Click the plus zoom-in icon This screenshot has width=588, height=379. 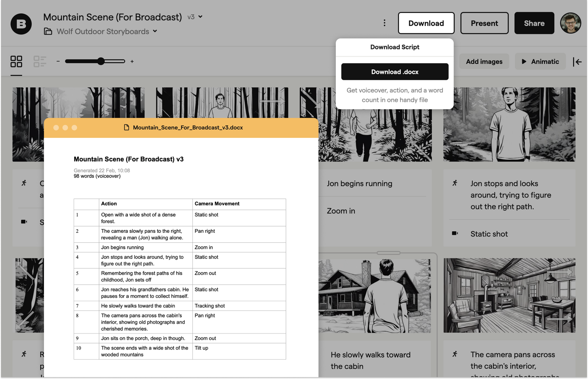tap(132, 61)
